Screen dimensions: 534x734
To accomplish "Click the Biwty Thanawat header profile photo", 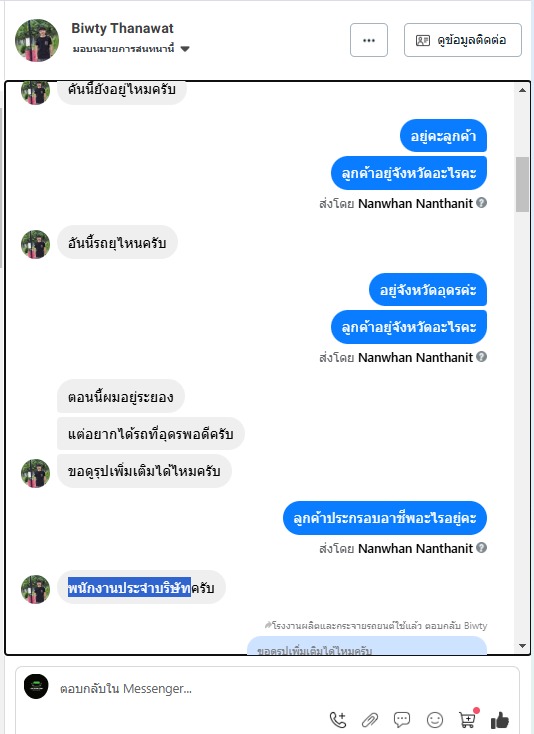I will click(x=37, y=40).
